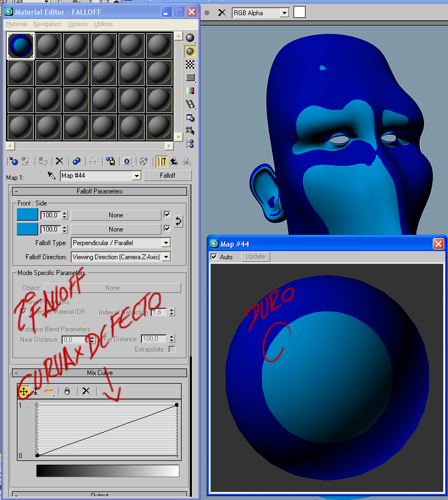Click the Front map None button
Image resolution: width=448 pixels, height=500 pixels.
116,215
